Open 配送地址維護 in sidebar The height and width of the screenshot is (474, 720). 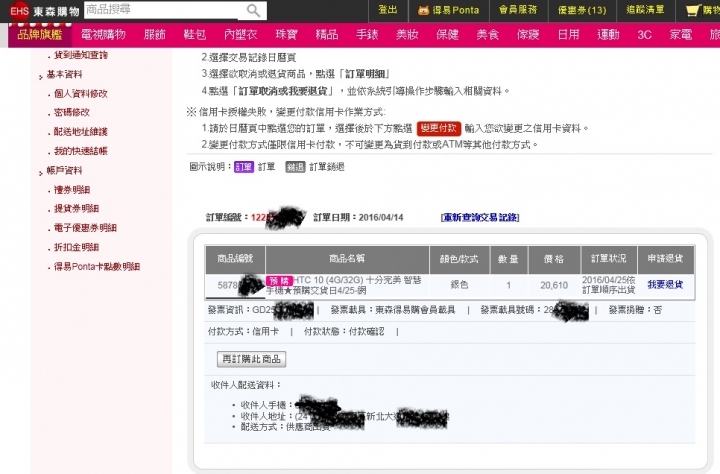(x=81, y=132)
